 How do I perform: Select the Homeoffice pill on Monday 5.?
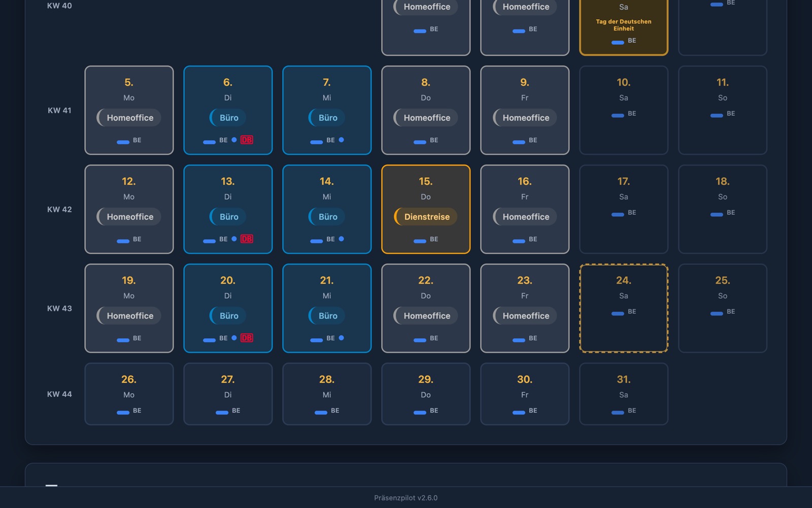point(129,118)
